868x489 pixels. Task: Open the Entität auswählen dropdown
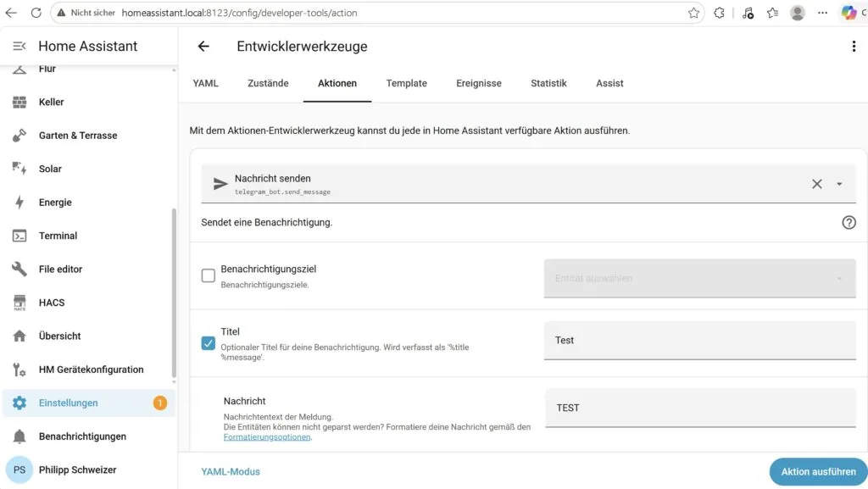click(699, 278)
